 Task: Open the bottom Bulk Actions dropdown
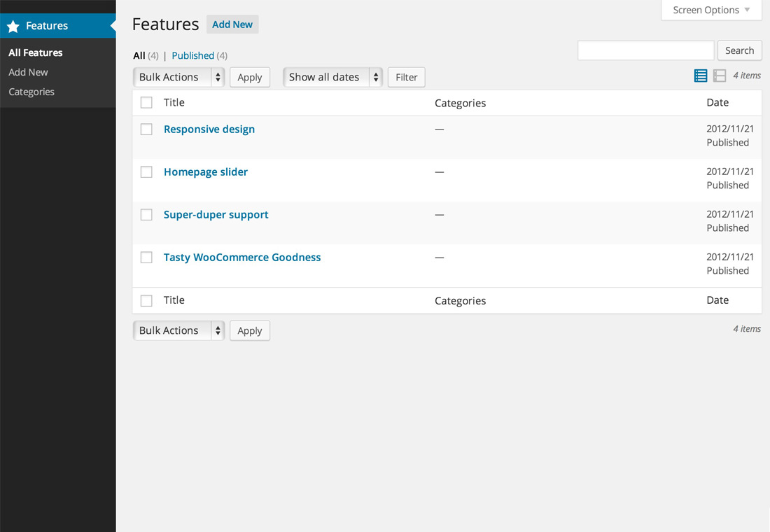[178, 330]
